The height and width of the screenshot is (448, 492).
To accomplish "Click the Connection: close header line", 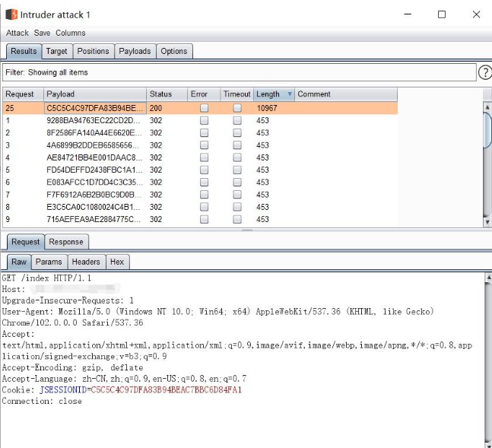I will pos(42,401).
